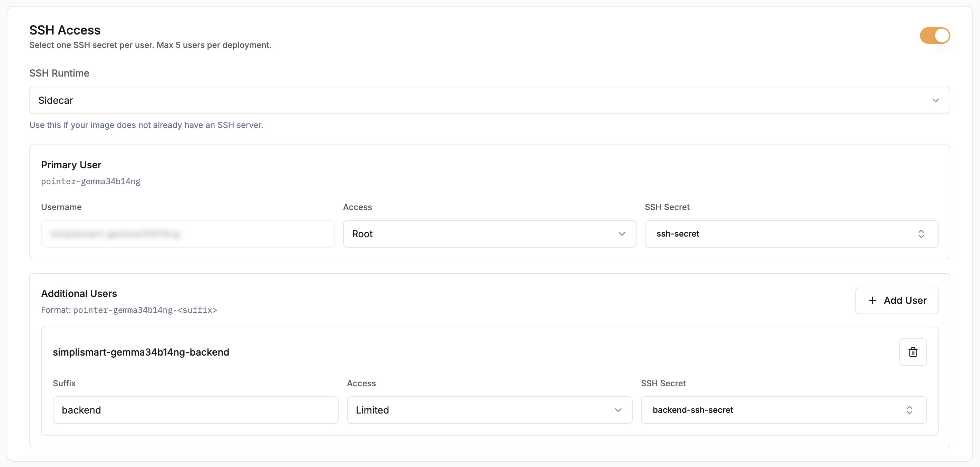Click the blurred Primary User Username field
980x467 pixels.
187,234
